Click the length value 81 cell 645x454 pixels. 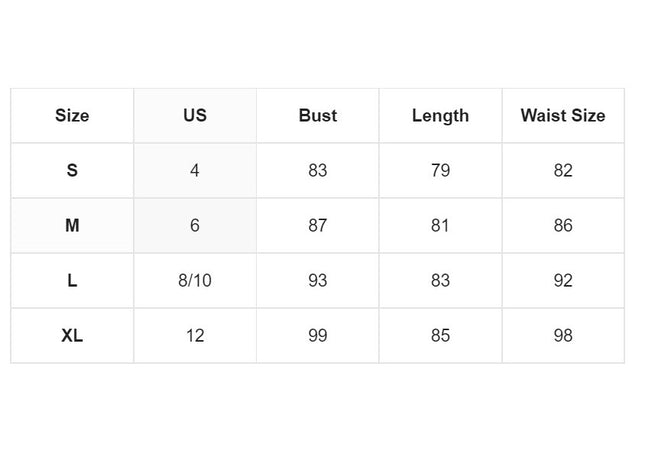(441, 225)
